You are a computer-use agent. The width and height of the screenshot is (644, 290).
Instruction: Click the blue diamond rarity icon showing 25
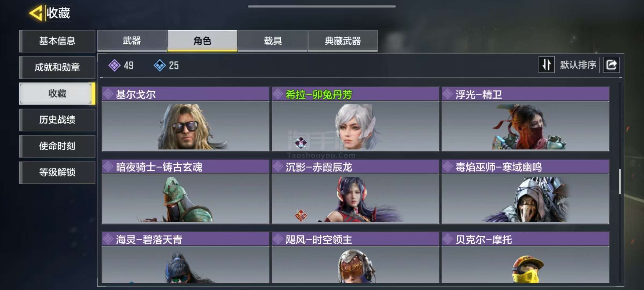coord(160,65)
